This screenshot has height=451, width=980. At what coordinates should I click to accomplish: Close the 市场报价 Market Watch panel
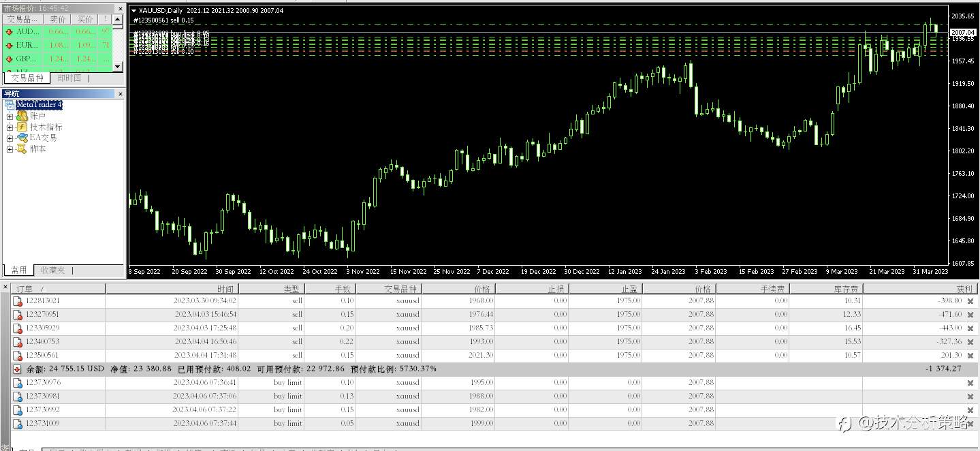pyautogui.click(x=121, y=8)
